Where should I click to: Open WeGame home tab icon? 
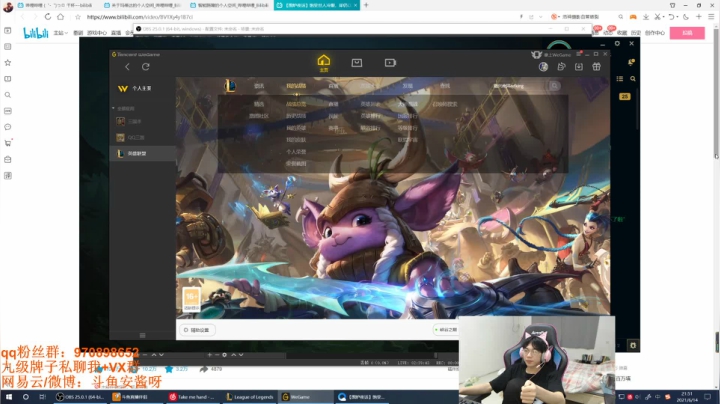pyautogui.click(x=324, y=63)
